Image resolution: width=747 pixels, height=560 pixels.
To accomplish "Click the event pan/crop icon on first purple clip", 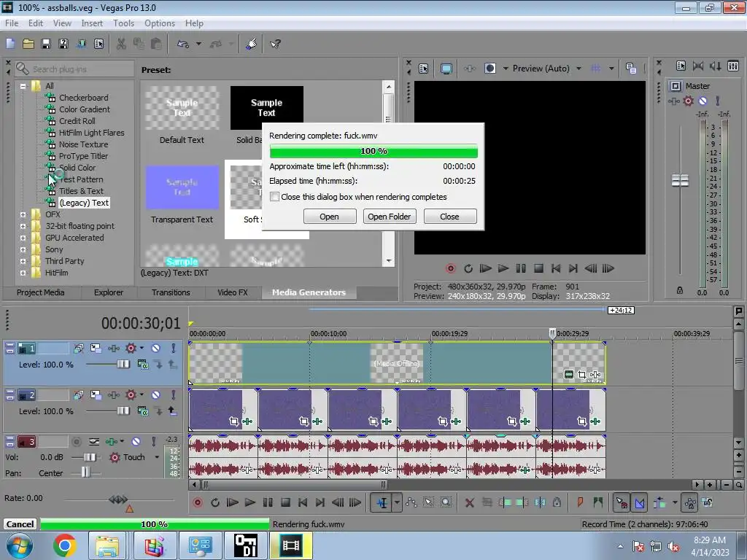I will [x=233, y=421].
